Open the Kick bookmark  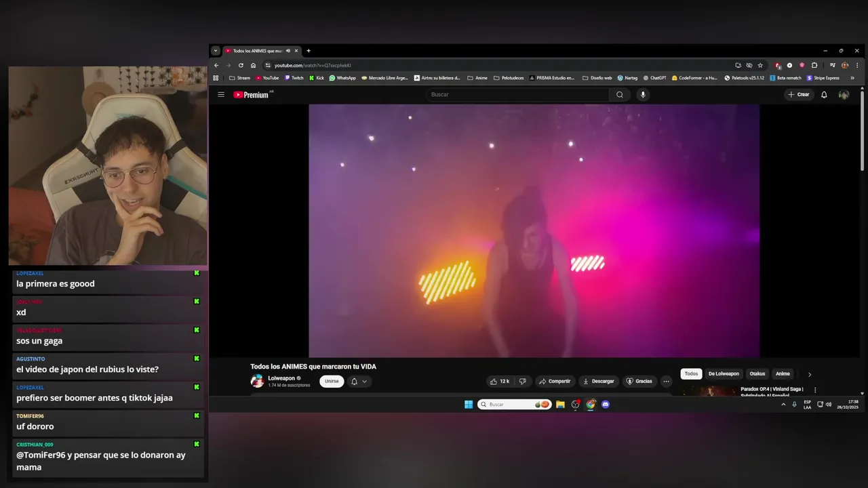(x=317, y=78)
